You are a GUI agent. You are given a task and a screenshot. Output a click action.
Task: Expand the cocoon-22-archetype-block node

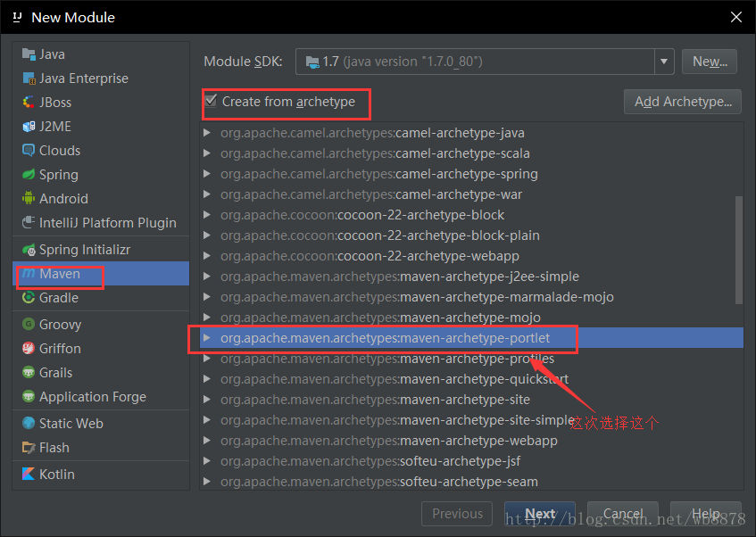pos(207,215)
